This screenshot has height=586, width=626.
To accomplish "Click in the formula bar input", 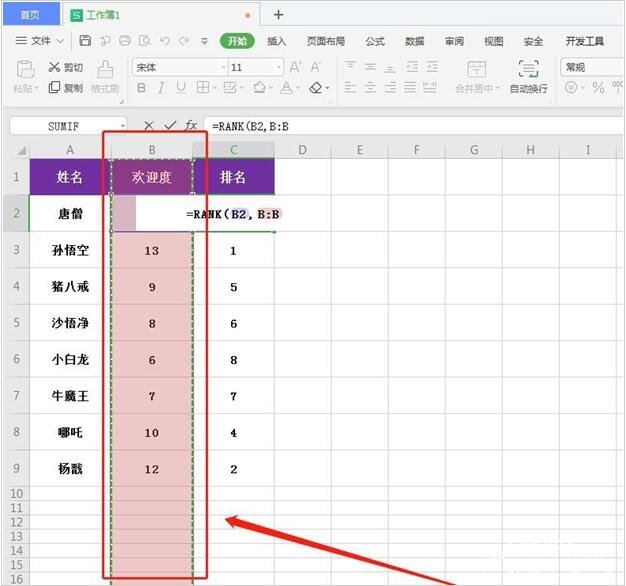I will point(413,126).
